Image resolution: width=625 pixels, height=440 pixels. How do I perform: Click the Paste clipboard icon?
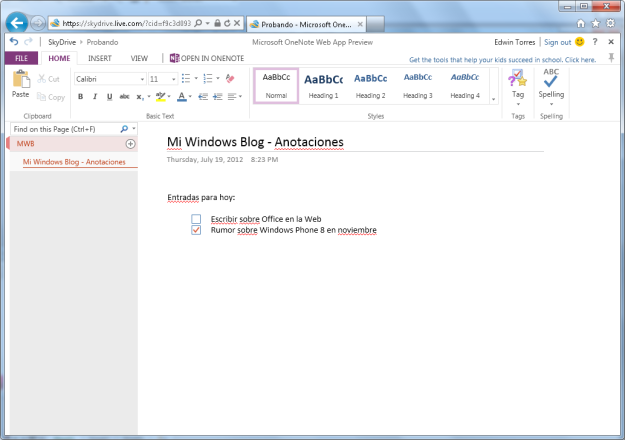[x=21, y=79]
